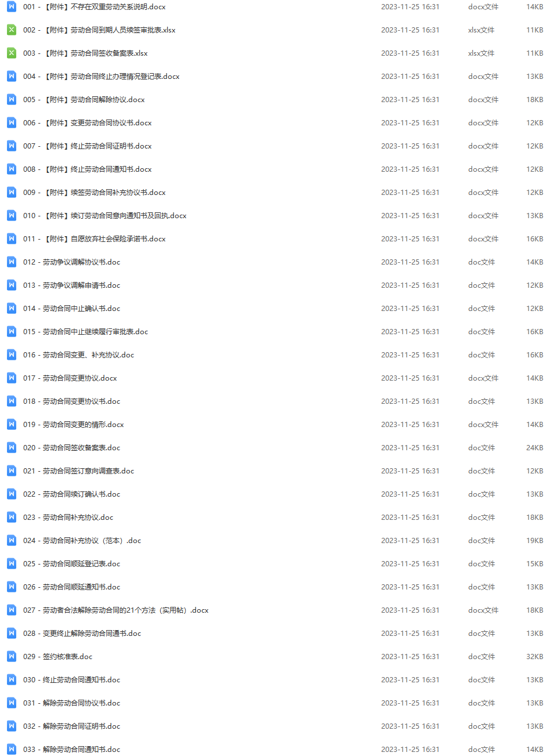The image size is (557, 756).
Task: Click the document icon for file 012
Action: 12,262
